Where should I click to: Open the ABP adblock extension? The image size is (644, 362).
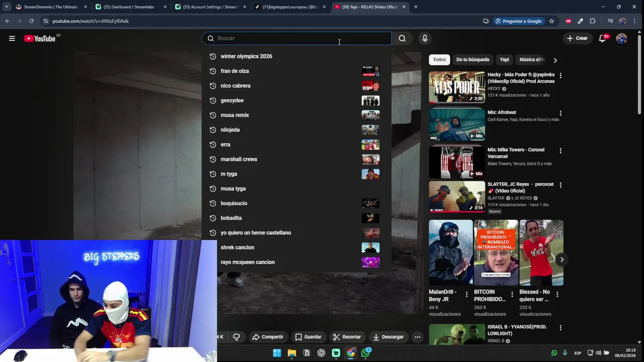coord(568,21)
